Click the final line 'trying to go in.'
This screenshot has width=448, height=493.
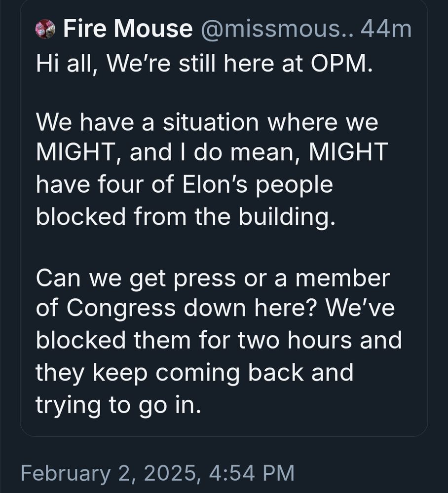point(118,405)
